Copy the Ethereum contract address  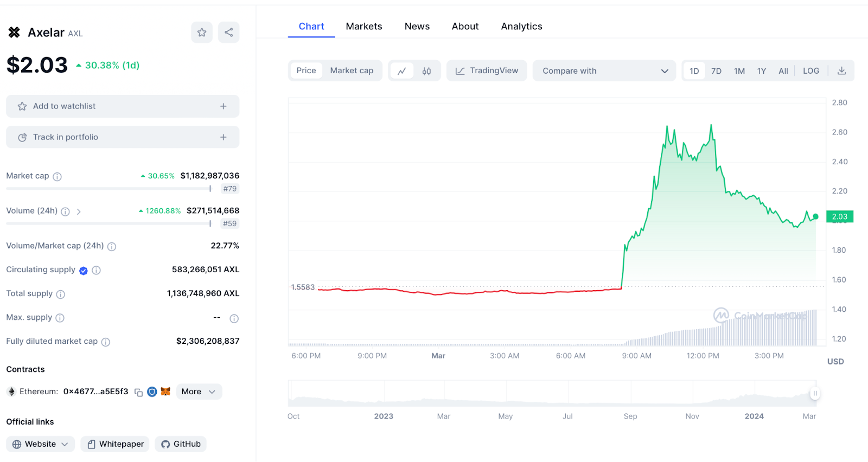(138, 392)
